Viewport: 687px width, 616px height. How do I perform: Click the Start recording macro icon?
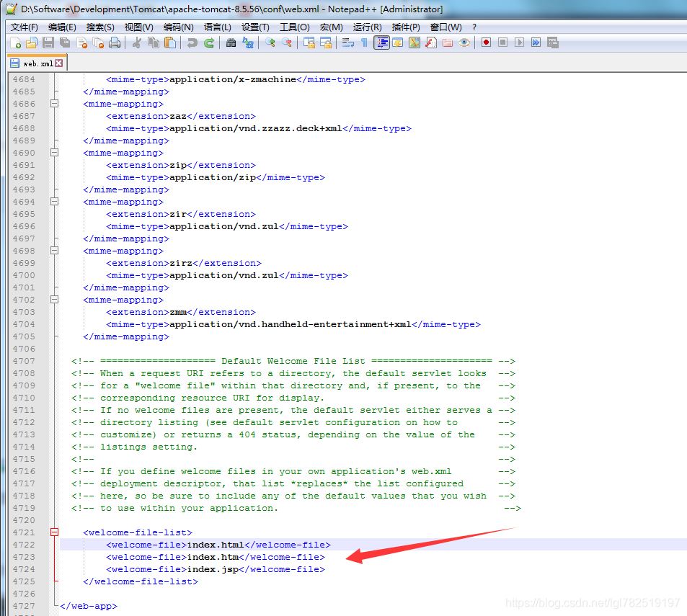pyautogui.click(x=486, y=43)
